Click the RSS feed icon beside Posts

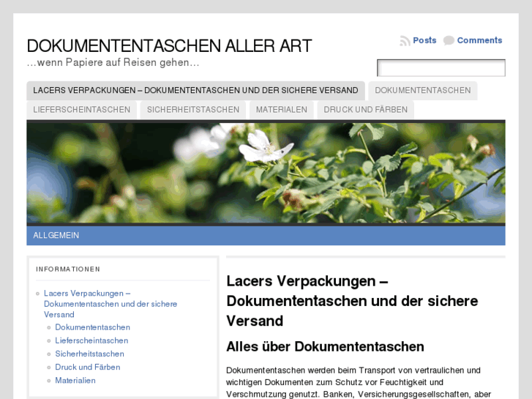pos(405,41)
